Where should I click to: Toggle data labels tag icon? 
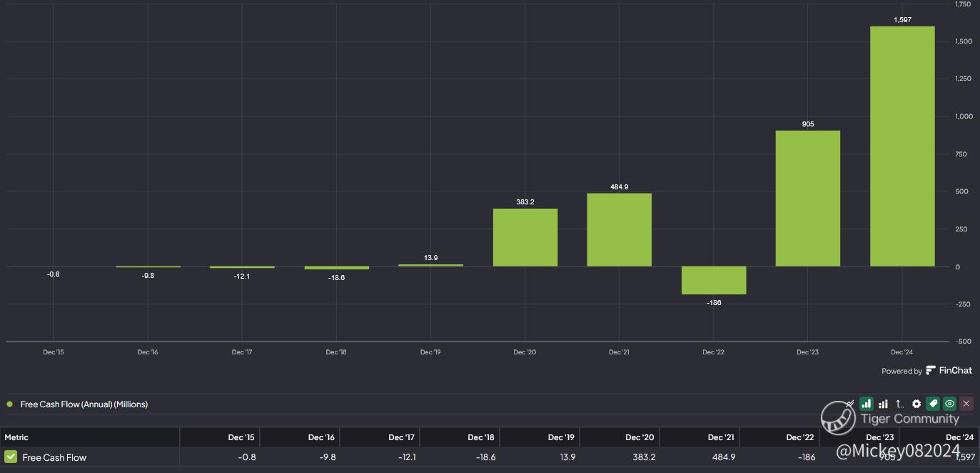pos(933,404)
